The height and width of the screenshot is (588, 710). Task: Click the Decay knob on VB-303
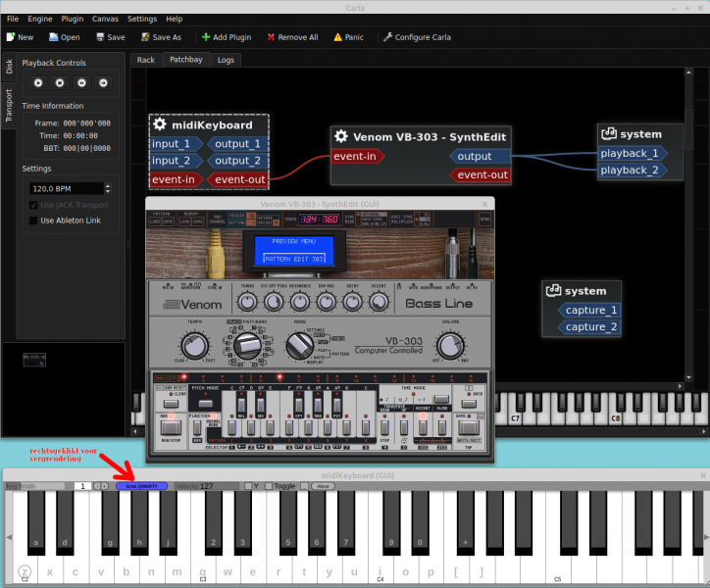353,303
